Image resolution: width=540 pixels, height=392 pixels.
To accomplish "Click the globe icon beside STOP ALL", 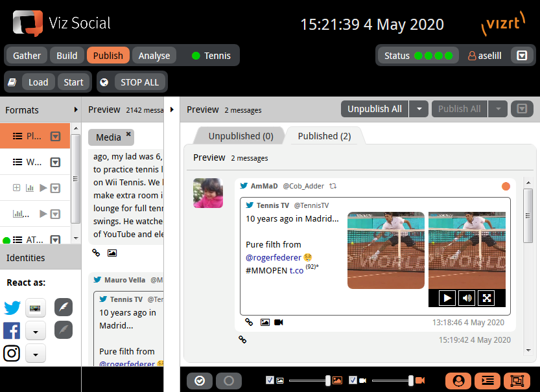I will click(104, 82).
